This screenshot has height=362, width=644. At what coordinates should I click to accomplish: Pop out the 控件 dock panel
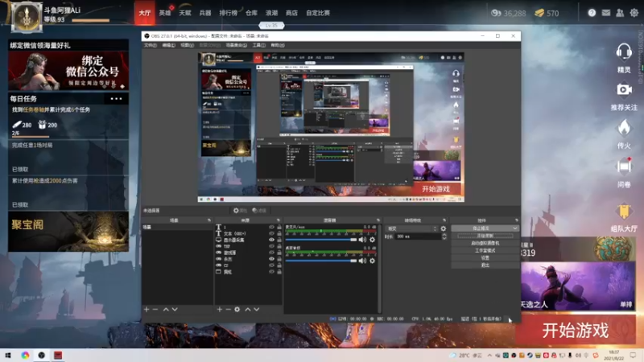click(x=516, y=220)
